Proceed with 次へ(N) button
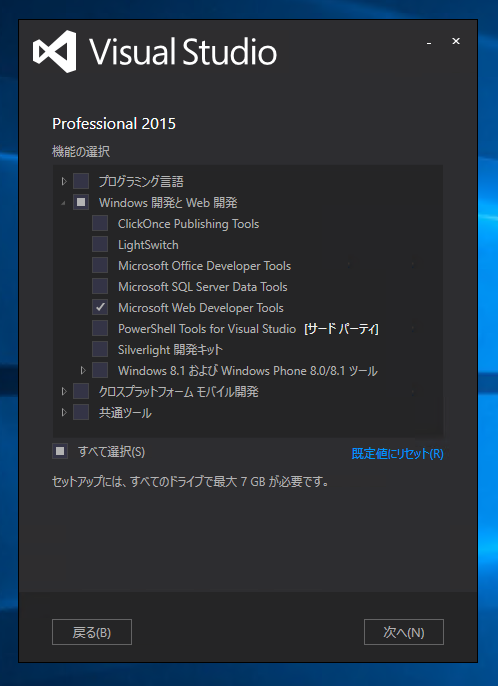This screenshot has width=498, height=686. pyautogui.click(x=404, y=632)
